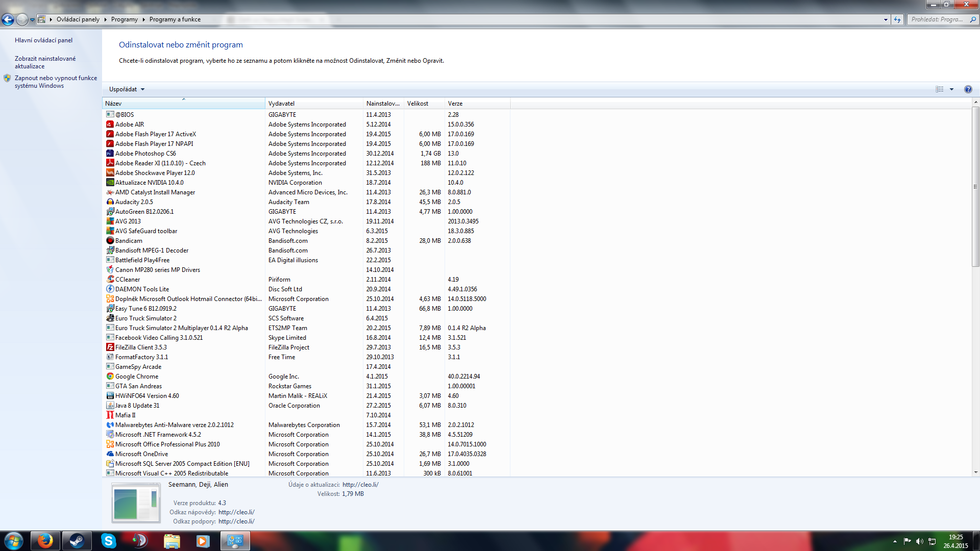
Task: Click the back navigation arrow
Action: pyautogui.click(x=8, y=19)
